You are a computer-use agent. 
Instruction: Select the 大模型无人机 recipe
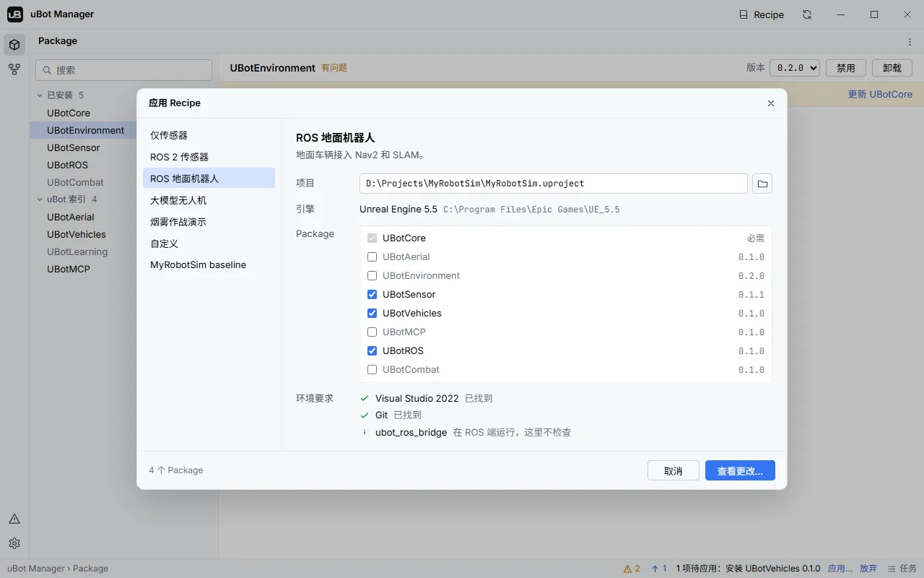pos(209,200)
